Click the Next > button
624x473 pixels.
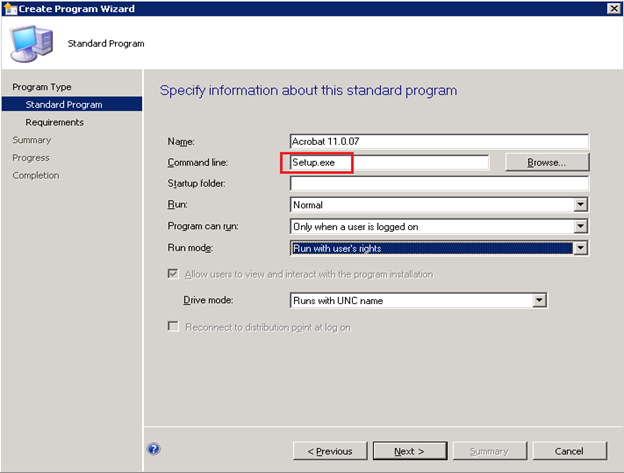(x=410, y=451)
